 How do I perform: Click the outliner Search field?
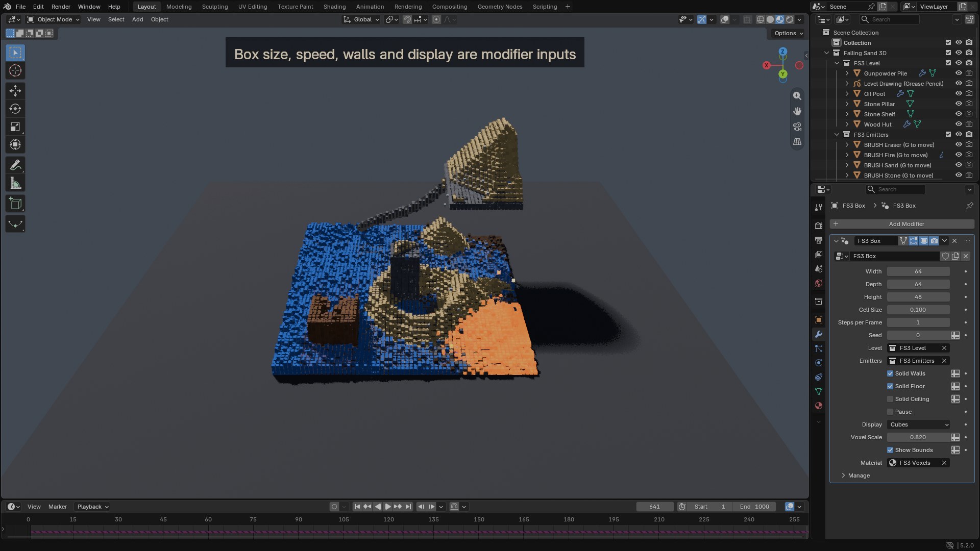890,19
